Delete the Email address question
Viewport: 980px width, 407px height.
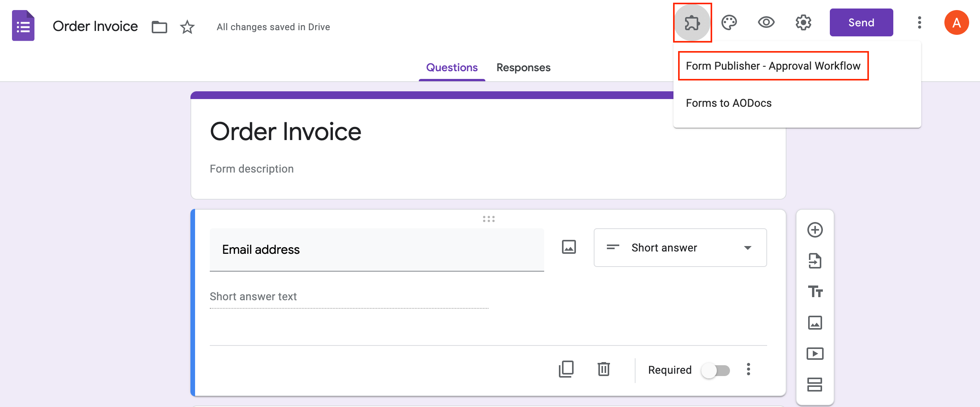tap(603, 370)
